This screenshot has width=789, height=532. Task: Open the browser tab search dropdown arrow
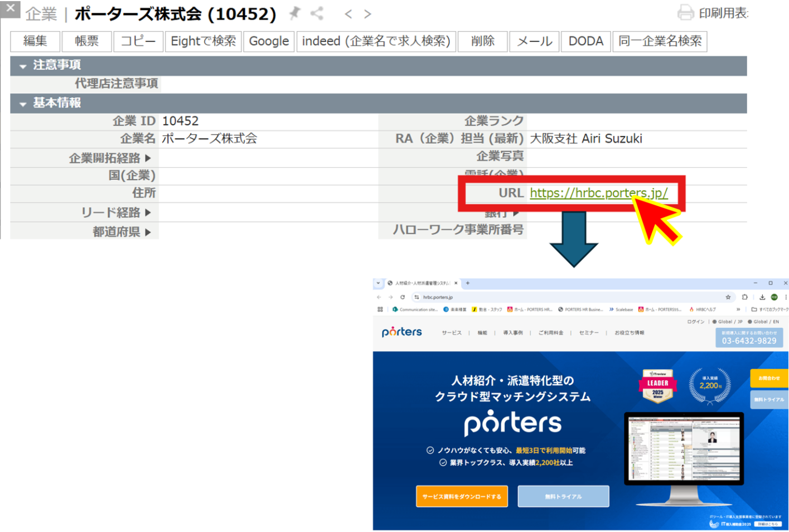pos(378,283)
